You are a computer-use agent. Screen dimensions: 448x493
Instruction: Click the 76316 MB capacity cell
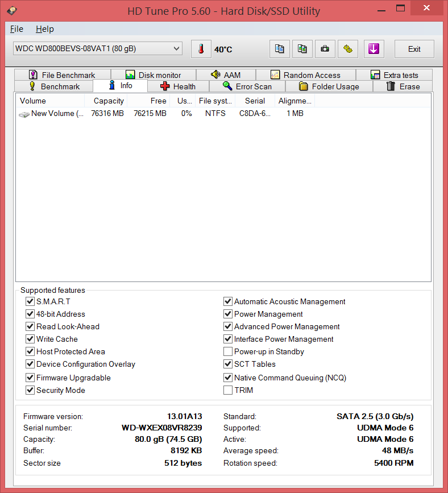coord(107,114)
